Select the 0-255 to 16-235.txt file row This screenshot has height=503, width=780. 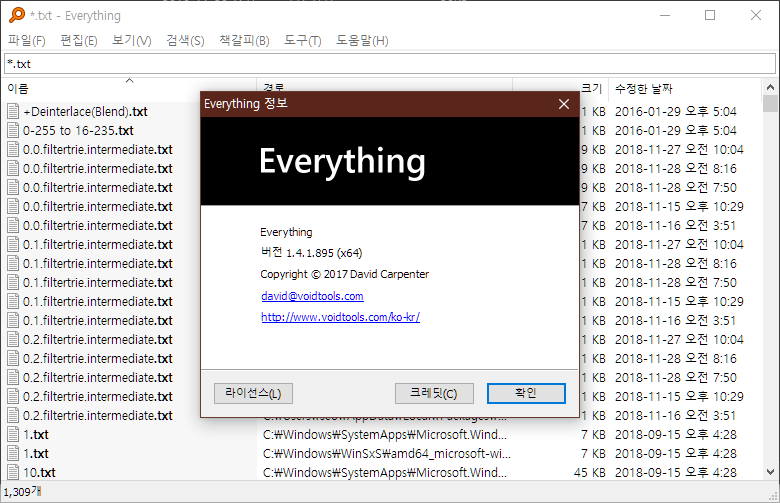point(78,130)
